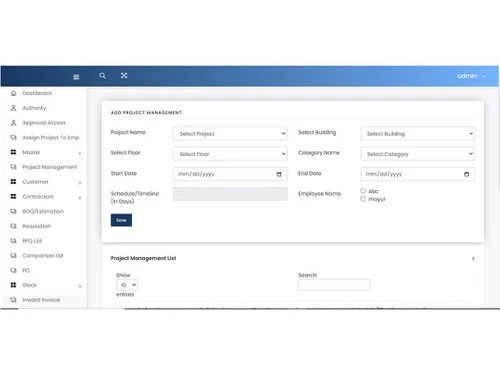Image resolution: width=500 pixels, height=375 pixels.
Task: Click the Requisition sidebar icon
Action: [13, 226]
